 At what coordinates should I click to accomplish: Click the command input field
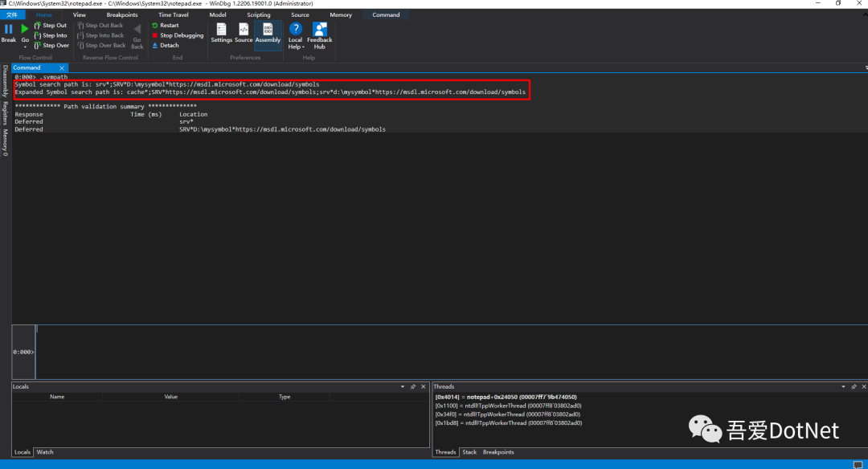451,352
